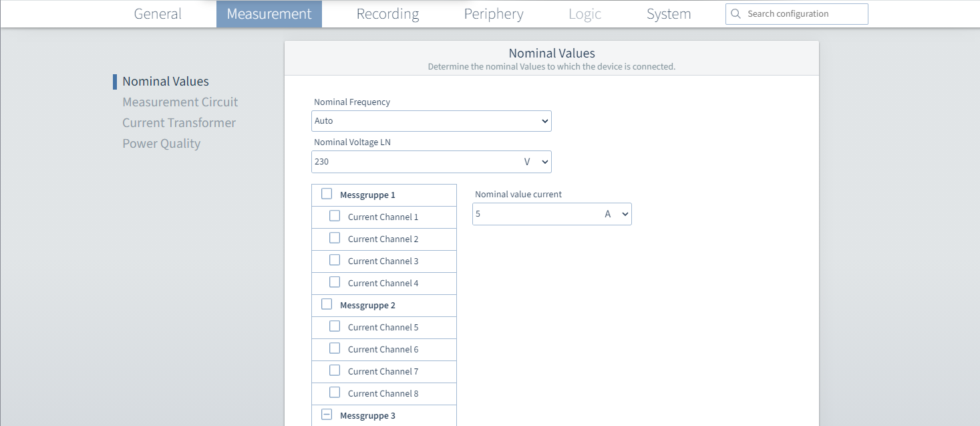Screen dimensions: 980x426
Task: Open the System tab
Action: pos(669,14)
